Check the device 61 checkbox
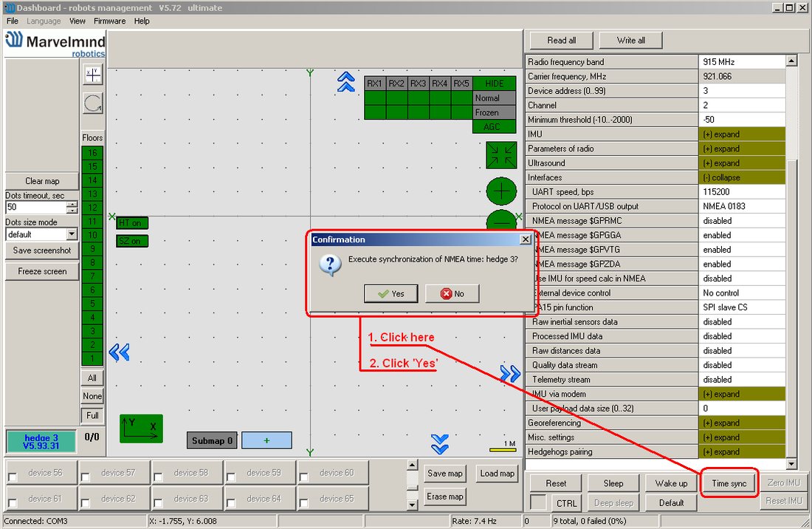 click(x=13, y=502)
